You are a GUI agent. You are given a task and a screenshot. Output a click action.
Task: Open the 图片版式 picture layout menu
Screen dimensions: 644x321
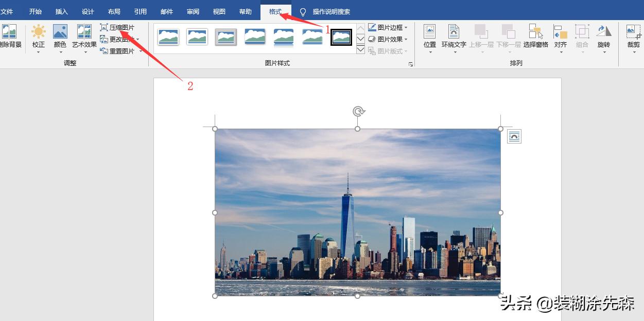tap(388, 51)
